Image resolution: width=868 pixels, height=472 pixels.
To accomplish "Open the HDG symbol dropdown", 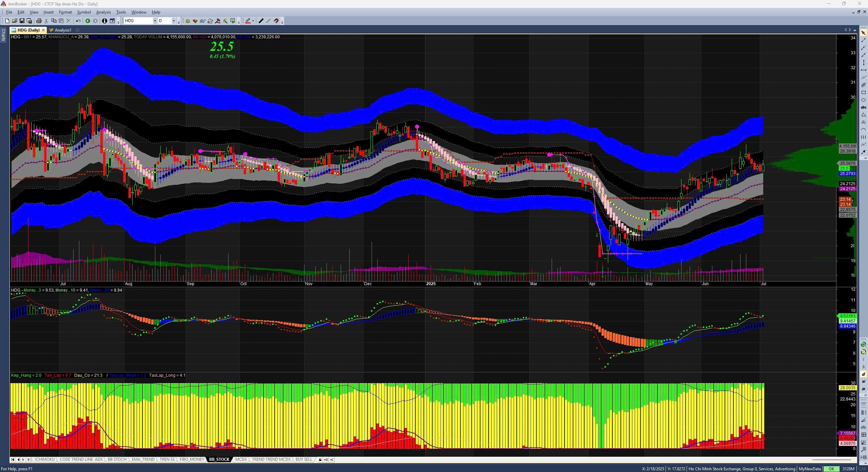I will click(155, 21).
